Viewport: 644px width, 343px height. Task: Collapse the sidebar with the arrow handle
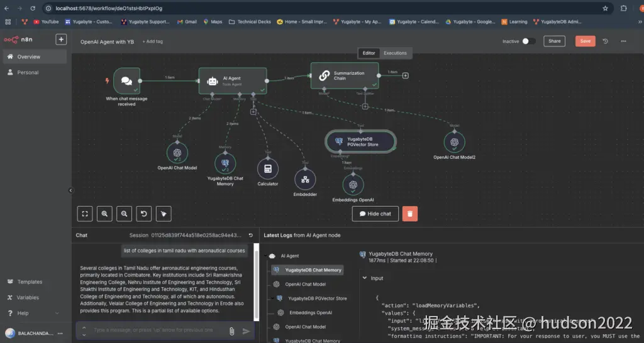(70, 190)
